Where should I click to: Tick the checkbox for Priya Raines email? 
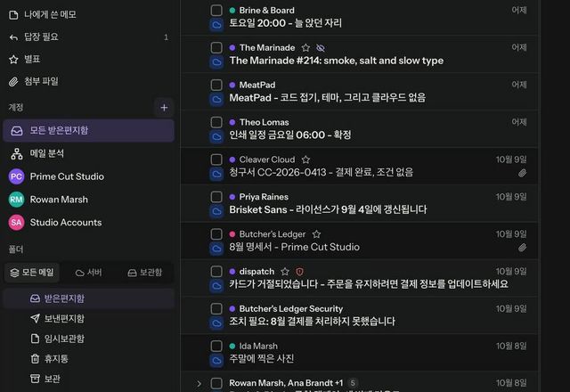(216, 197)
